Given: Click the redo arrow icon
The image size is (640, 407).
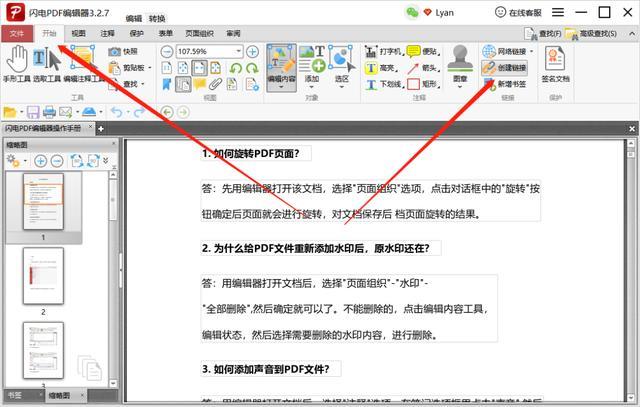Looking at the screenshot, I should 139,112.
